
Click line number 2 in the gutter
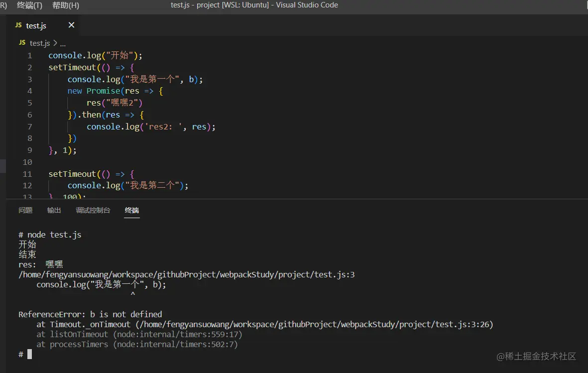point(30,68)
